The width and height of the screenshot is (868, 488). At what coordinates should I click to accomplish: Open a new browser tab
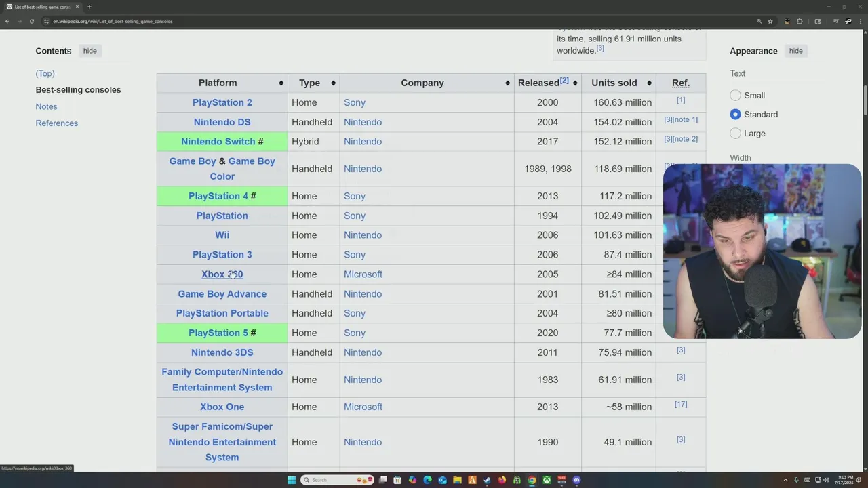coord(89,7)
